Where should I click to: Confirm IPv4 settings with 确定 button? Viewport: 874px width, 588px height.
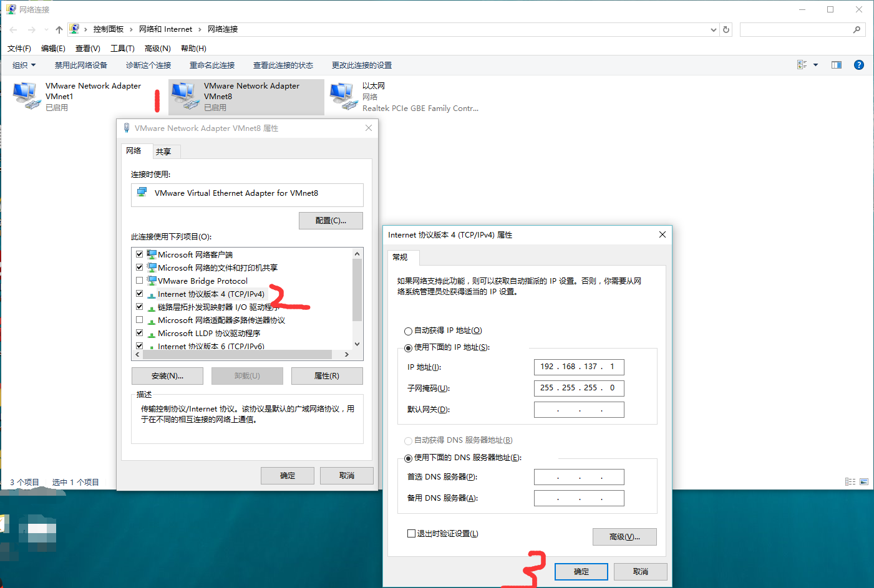pos(581,572)
